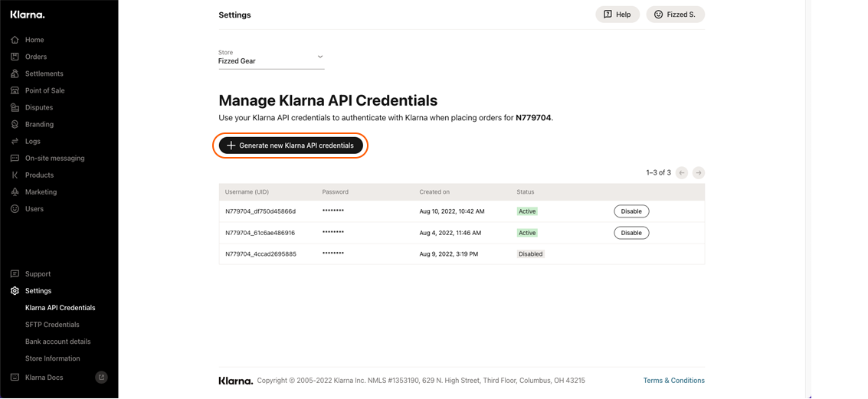The width and height of the screenshot is (868, 399).
Task: Click the Disputes icon in sidebar
Action: 15,107
